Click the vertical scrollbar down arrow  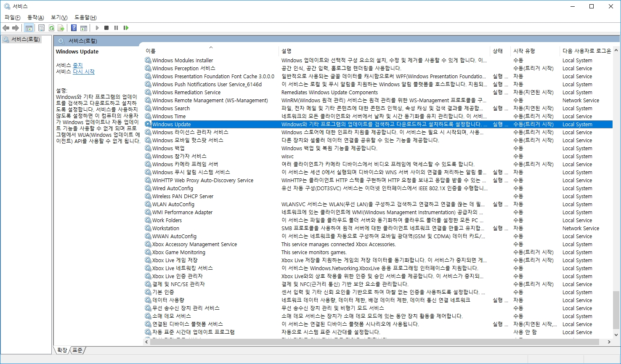click(x=616, y=335)
